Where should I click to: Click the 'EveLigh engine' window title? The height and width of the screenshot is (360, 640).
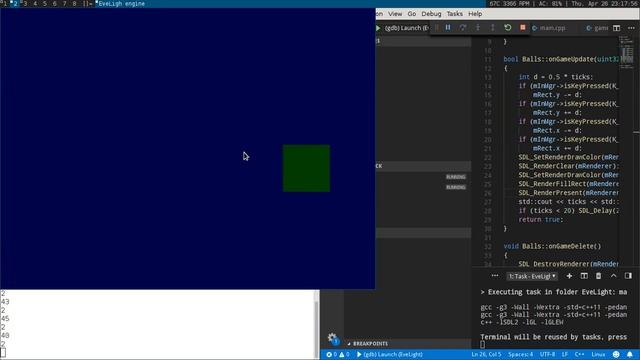[121, 3]
